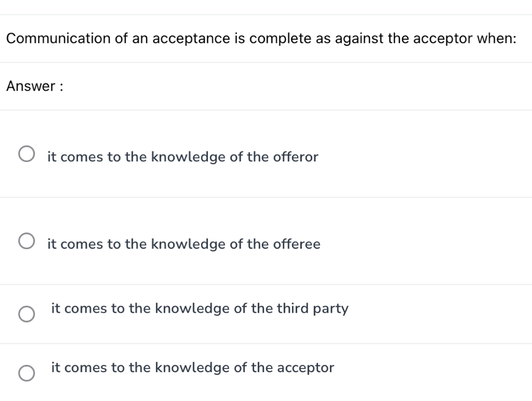Click the first answer option row
The height and width of the screenshot is (401, 532).
click(266, 156)
